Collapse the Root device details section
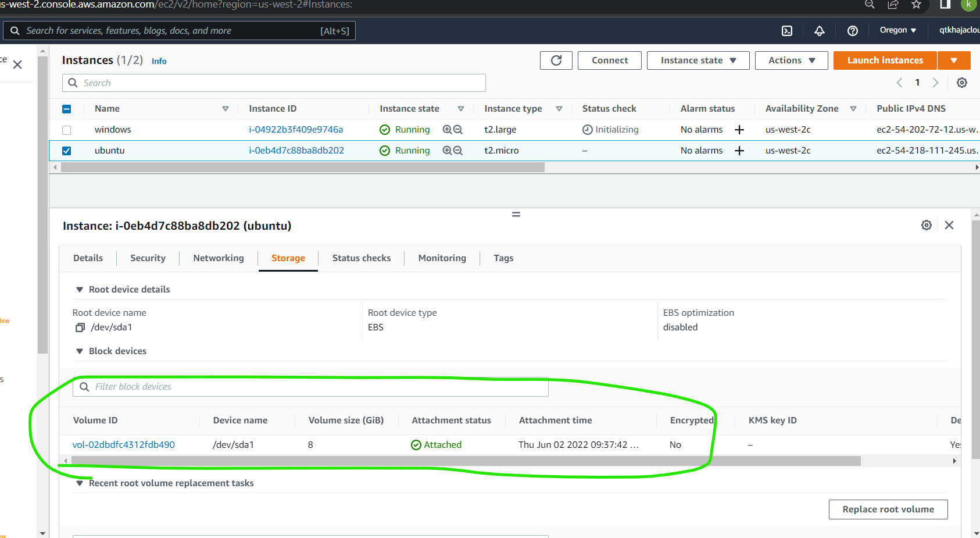The height and width of the screenshot is (538, 980). click(x=80, y=290)
